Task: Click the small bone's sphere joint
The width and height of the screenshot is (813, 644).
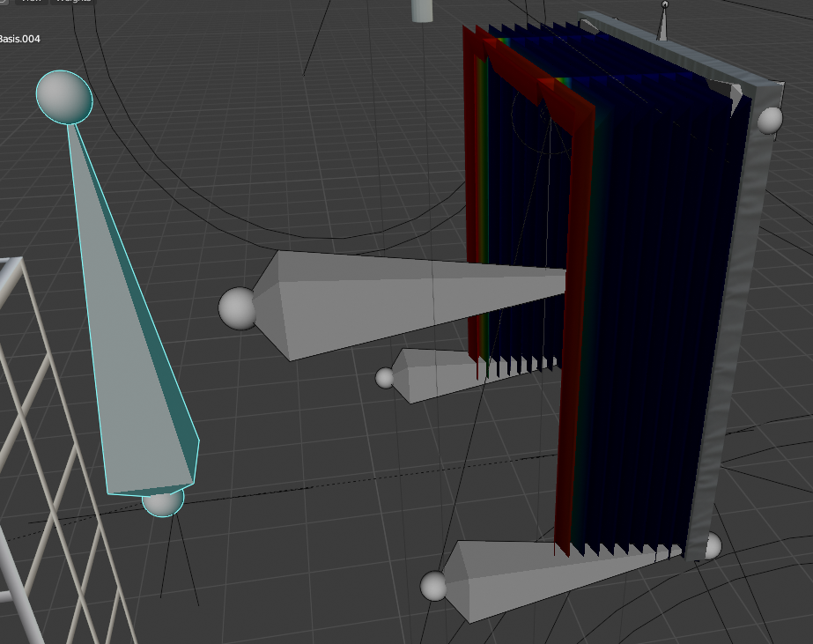Action: point(386,378)
